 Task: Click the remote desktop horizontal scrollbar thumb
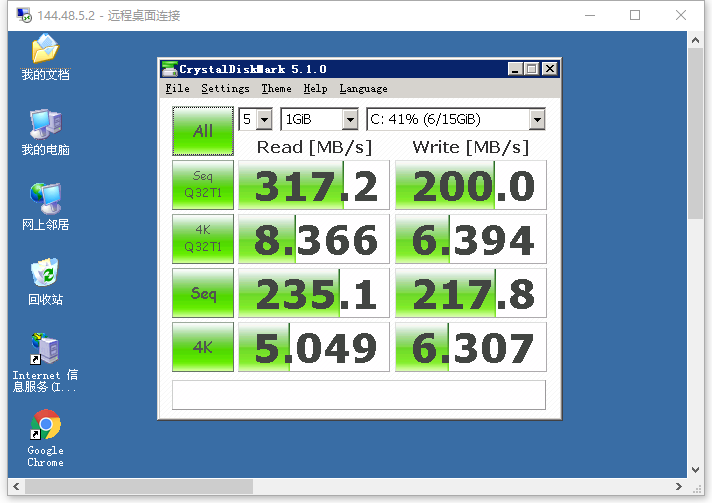click(x=138, y=487)
